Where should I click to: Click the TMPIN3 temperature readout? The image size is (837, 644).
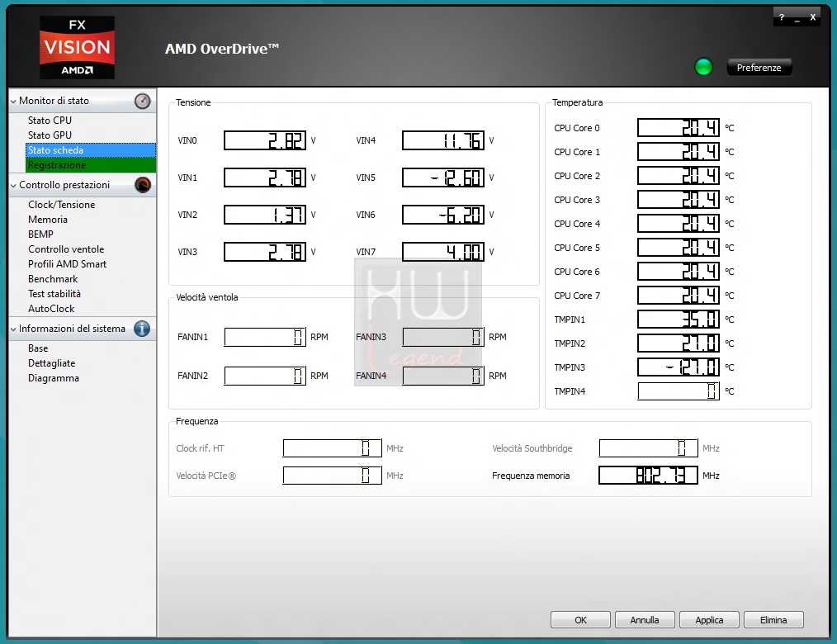[679, 367]
